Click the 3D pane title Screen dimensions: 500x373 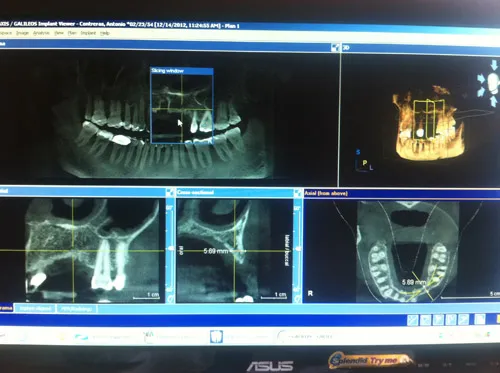point(346,48)
